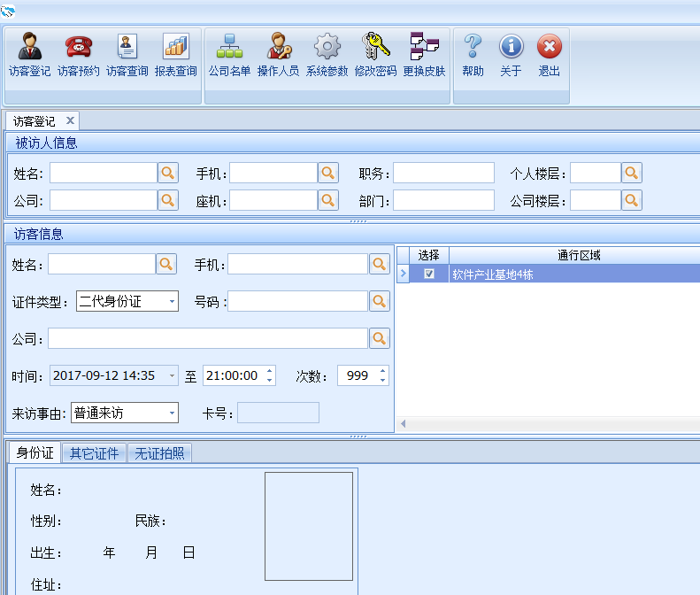Toggle checkbox for 软件产业基地4栋 area
Image resolution: width=700 pixels, height=595 pixels.
(x=429, y=274)
